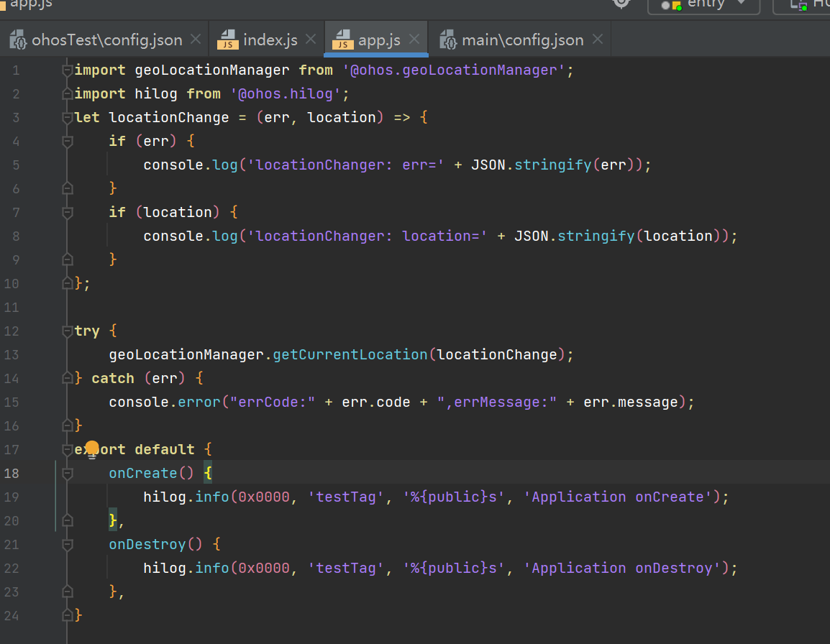Screen dimensions: 830x644
Task: Close the app.js tab
Action: tap(414, 39)
